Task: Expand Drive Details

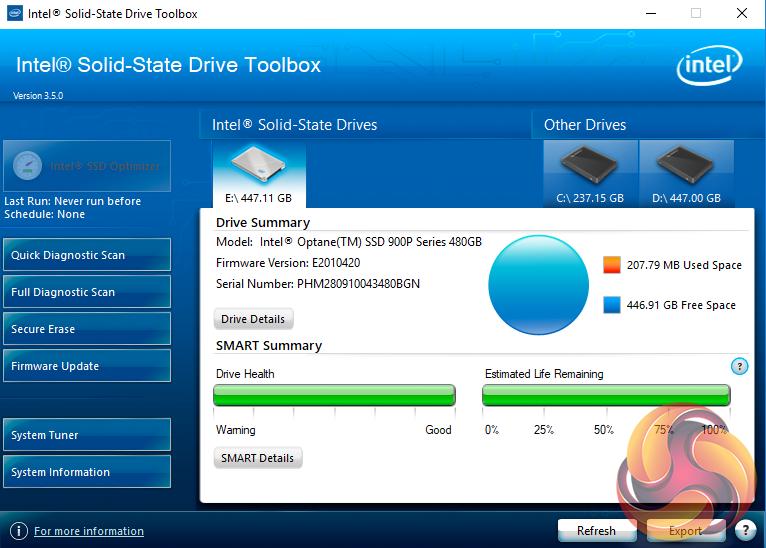Action: [x=254, y=319]
